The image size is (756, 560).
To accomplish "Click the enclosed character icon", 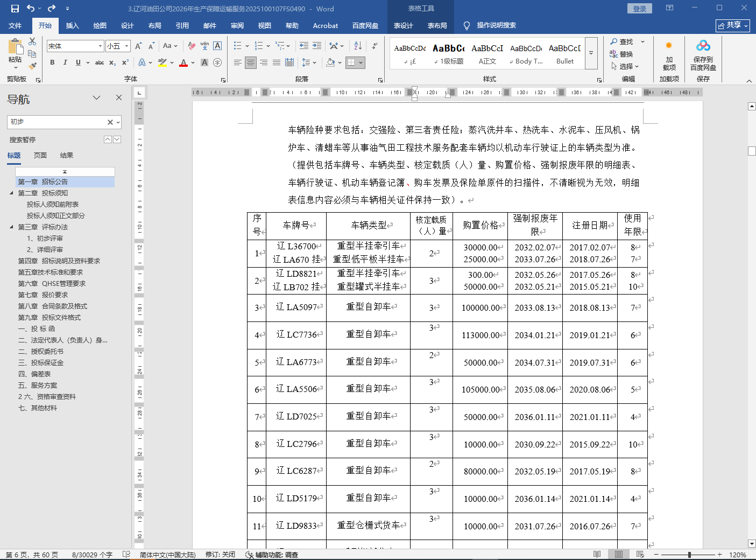I will 217,62.
